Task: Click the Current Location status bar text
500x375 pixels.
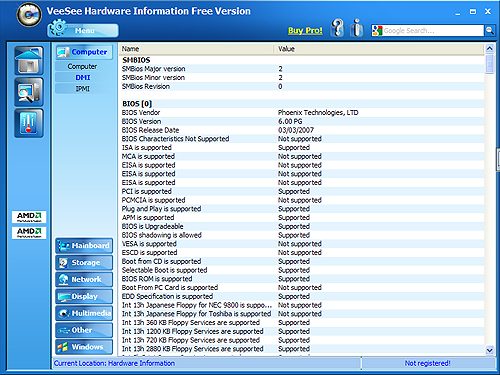Action: tap(114, 363)
